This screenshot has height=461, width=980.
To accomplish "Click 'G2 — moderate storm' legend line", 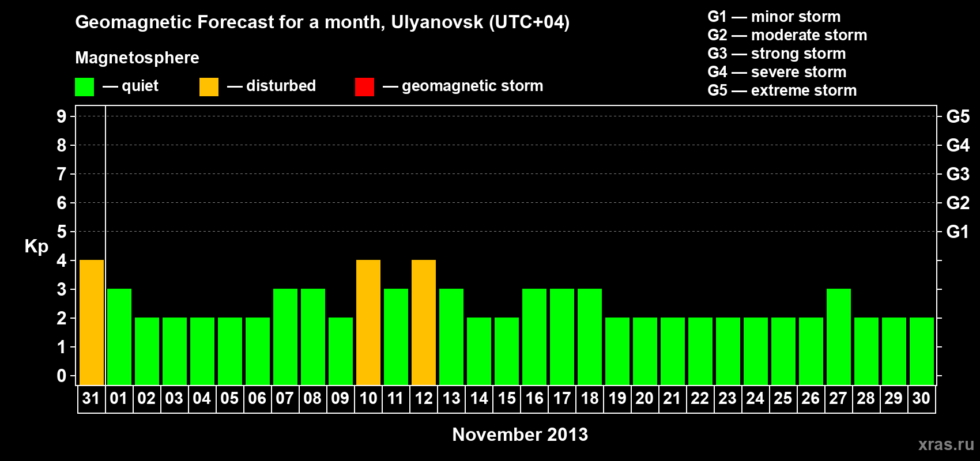I will point(787,35).
